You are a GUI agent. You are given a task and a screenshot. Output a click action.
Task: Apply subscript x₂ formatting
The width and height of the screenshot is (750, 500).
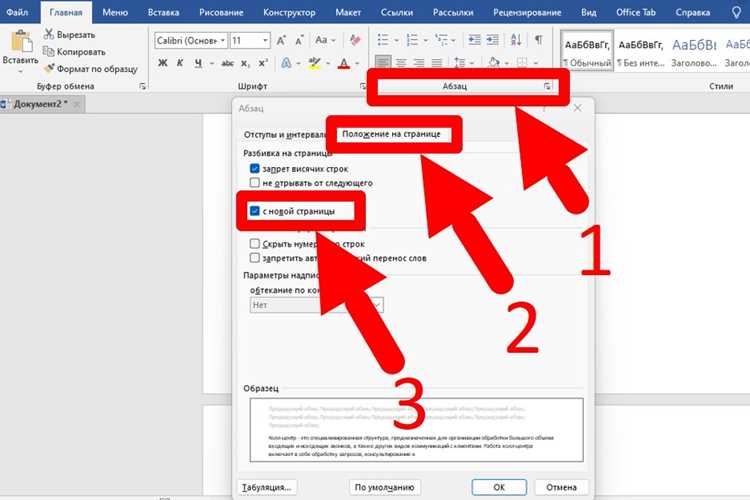pyautogui.click(x=245, y=63)
